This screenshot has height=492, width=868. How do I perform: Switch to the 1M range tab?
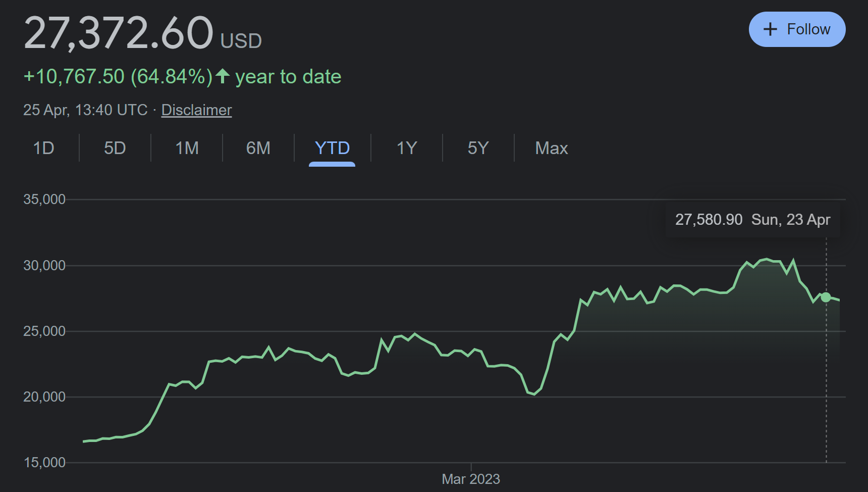click(x=187, y=148)
